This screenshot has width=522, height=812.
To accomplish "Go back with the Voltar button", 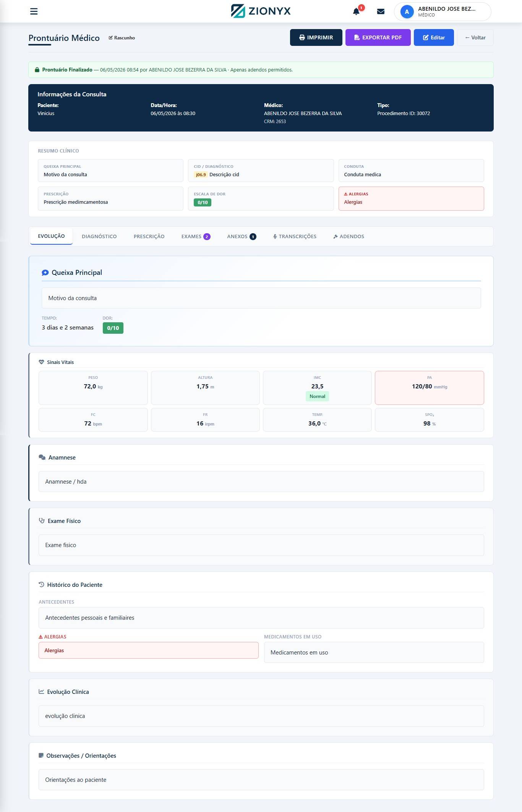I will [475, 37].
